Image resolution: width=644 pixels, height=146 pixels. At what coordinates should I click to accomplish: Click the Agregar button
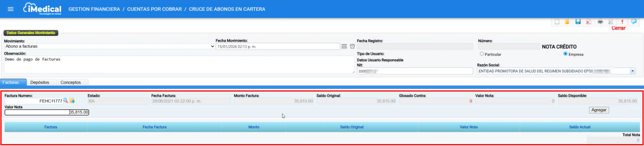point(599,110)
